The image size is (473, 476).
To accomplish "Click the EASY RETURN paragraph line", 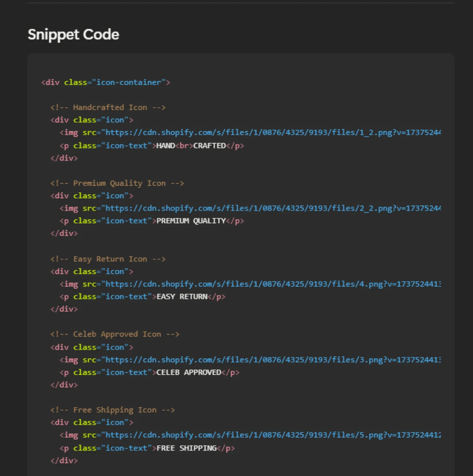I will point(143,297).
